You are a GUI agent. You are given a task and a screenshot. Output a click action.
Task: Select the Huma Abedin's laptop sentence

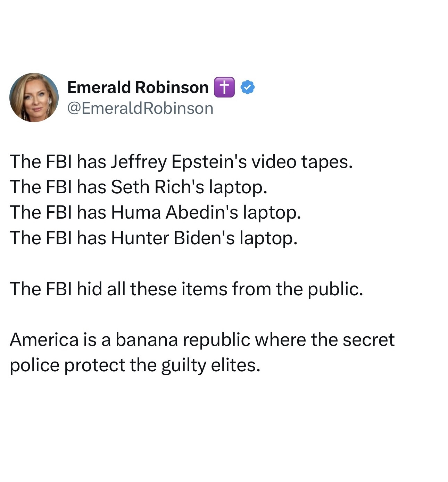tap(155, 212)
